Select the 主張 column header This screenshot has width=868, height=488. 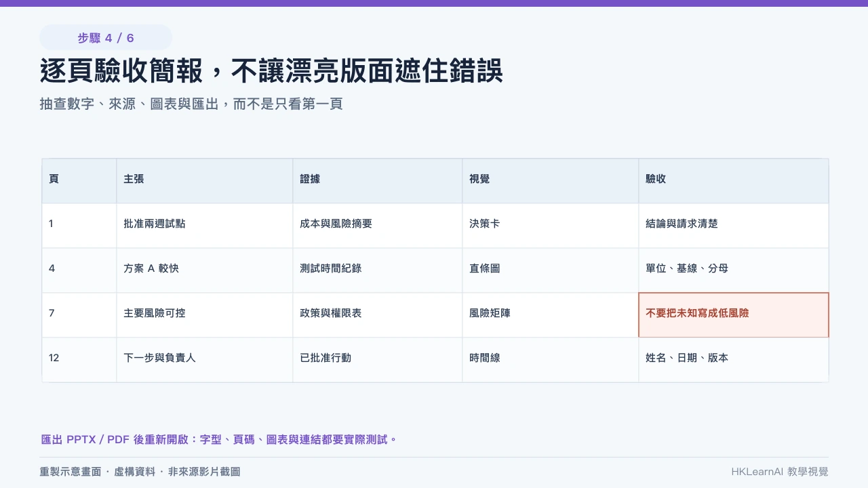(x=205, y=181)
